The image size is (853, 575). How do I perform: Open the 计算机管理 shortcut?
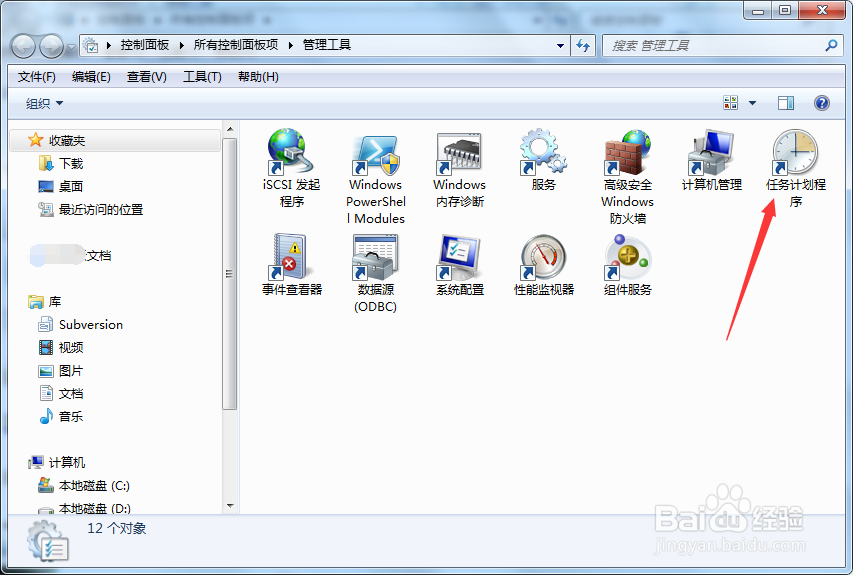click(712, 160)
